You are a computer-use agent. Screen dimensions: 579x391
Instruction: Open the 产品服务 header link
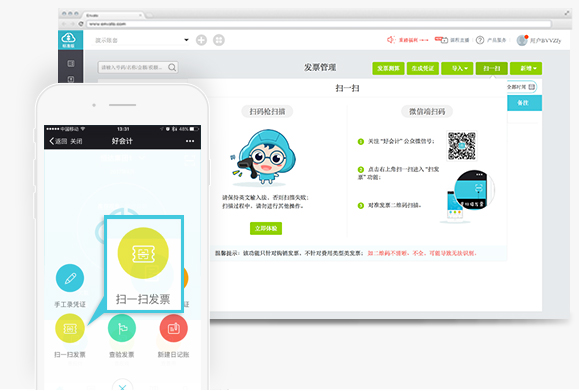[x=496, y=40]
